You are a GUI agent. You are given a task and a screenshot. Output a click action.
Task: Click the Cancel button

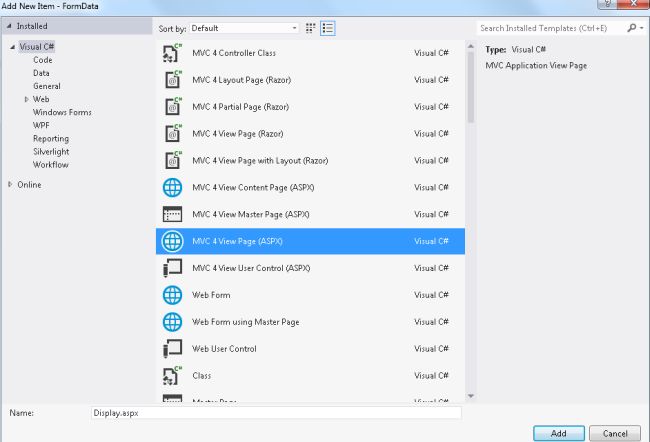pyautogui.click(x=615, y=433)
